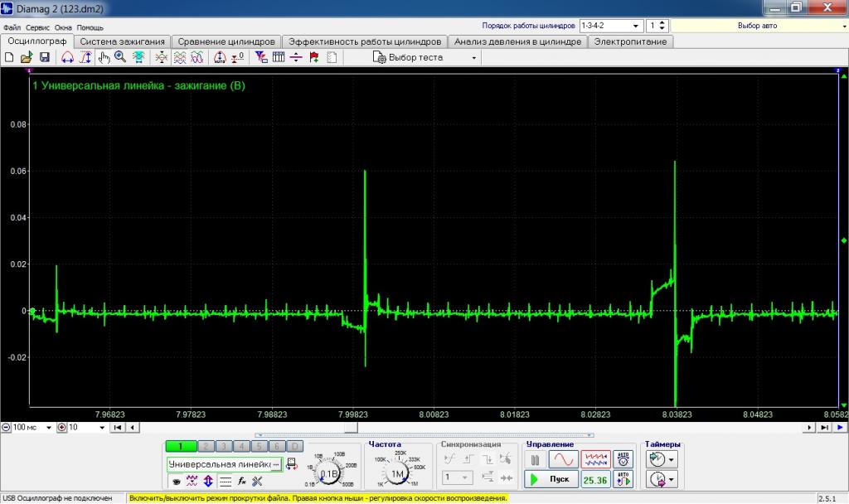
Task: Click the blue play file scroll button
Action: click(x=840, y=427)
